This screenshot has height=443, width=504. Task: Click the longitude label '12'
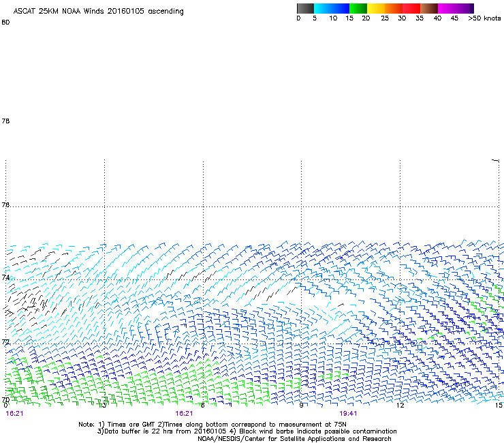click(400, 406)
